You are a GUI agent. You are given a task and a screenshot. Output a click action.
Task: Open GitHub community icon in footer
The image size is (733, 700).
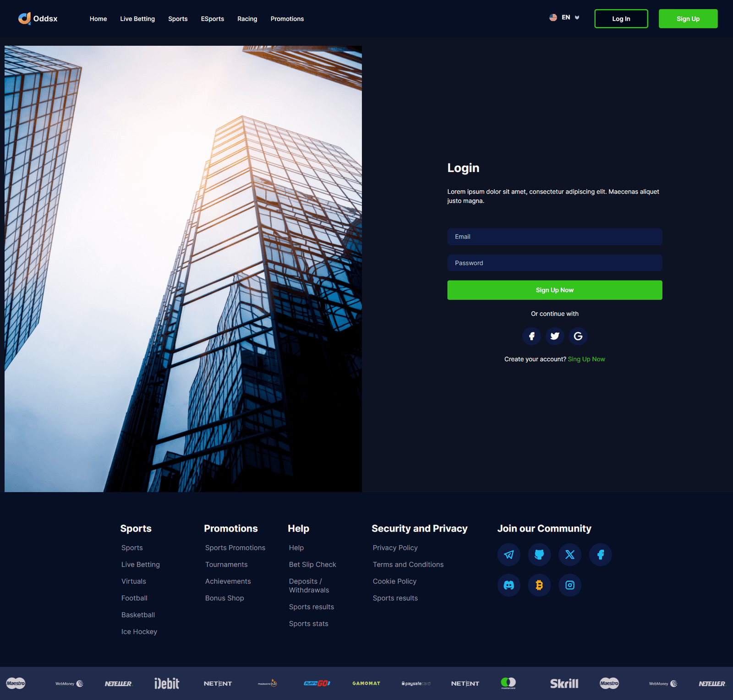point(539,555)
